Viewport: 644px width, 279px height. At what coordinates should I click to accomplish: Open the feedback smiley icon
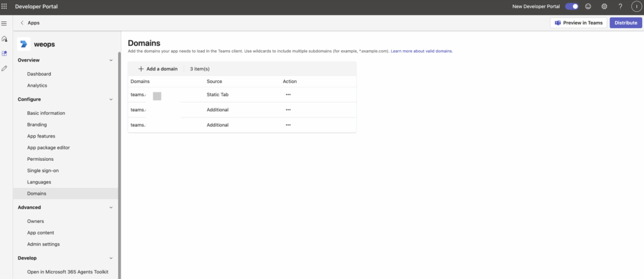click(588, 6)
